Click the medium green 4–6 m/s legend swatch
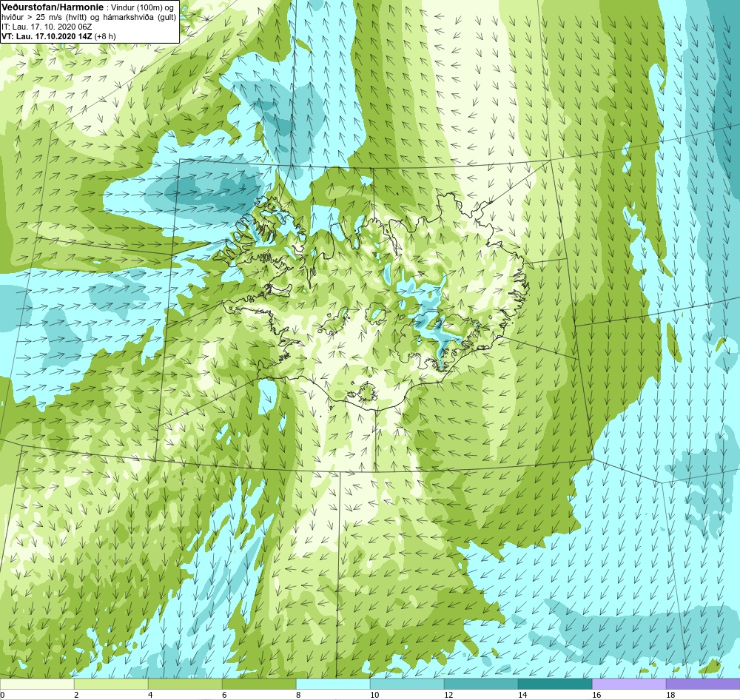Image resolution: width=740 pixels, height=700 pixels. coord(185,684)
